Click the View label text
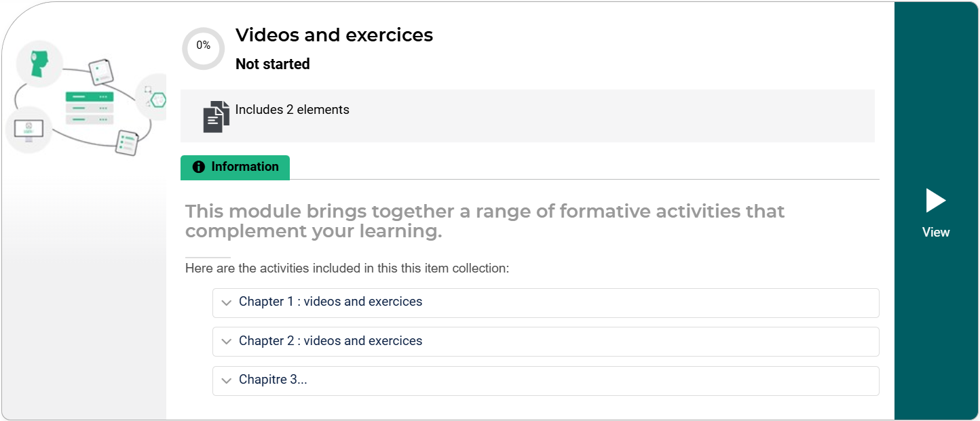Image resolution: width=980 pixels, height=421 pixels. (x=936, y=232)
